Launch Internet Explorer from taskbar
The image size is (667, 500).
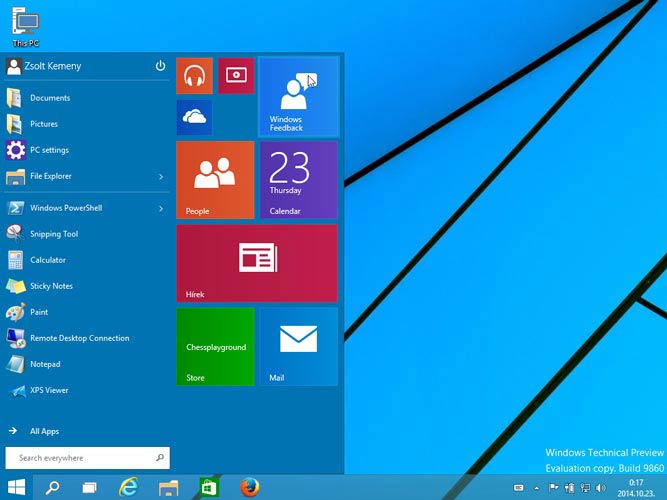(x=128, y=487)
